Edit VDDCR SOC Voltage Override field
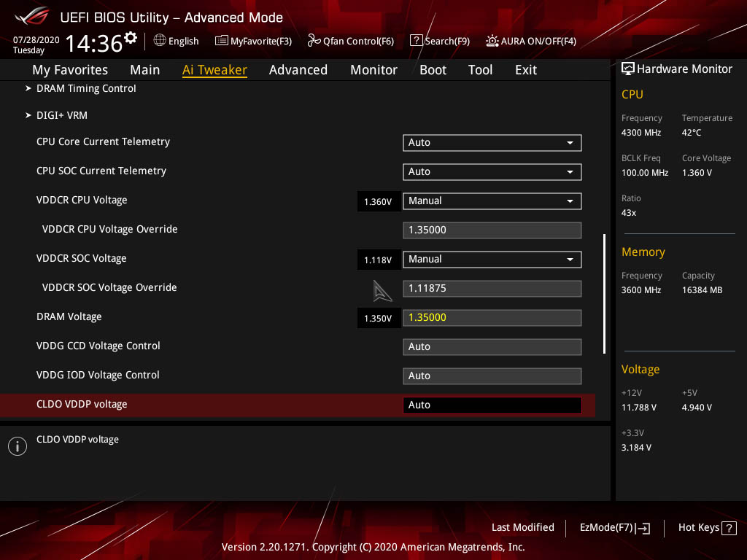The width and height of the screenshot is (747, 560). [492, 289]
